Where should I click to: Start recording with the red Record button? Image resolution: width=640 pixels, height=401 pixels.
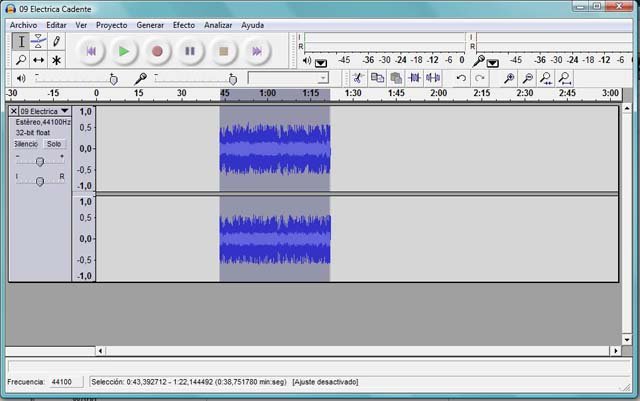[x=157, y=51]
